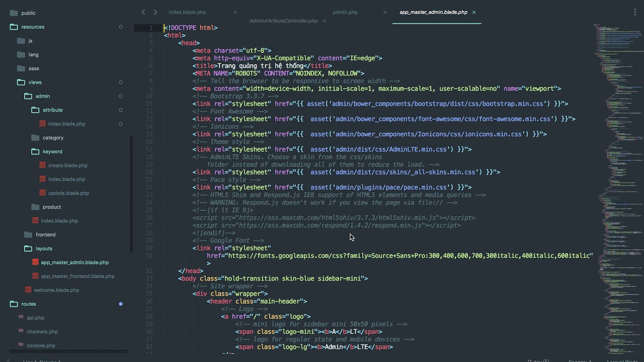The width and height of the screenshot is (644, 362).
Task: Click the respond.min.js script line
Action: pyautogui.click(x=327, y=225)
